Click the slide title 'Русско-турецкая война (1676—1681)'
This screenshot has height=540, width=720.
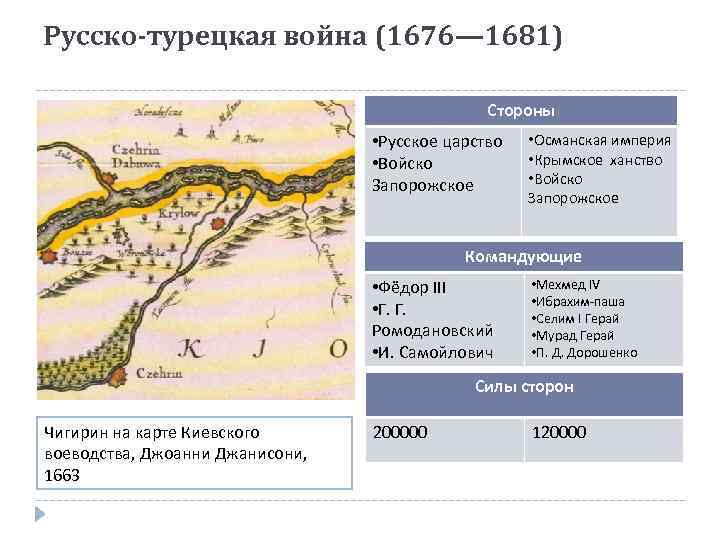click(x=303, y=37)
